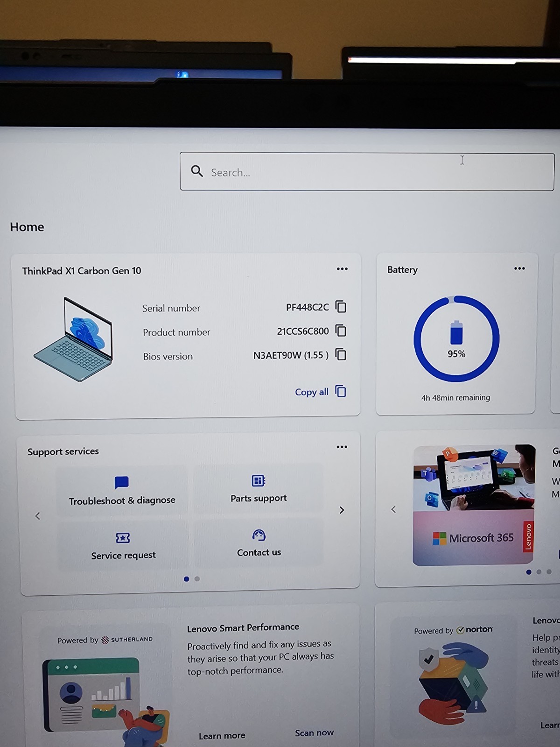The image size is (560, 747).
Task: Click the battery 95% circular gauge
Action: point(456,339)
